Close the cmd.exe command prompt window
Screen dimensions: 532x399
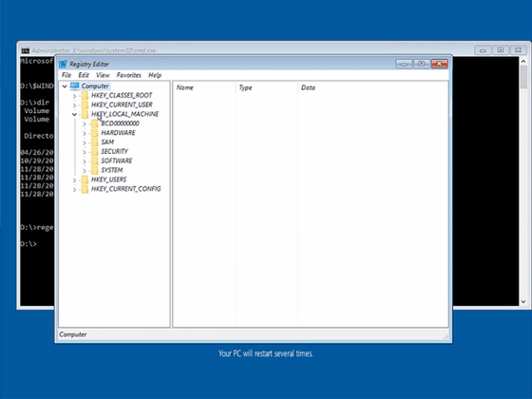coord(518,50)
